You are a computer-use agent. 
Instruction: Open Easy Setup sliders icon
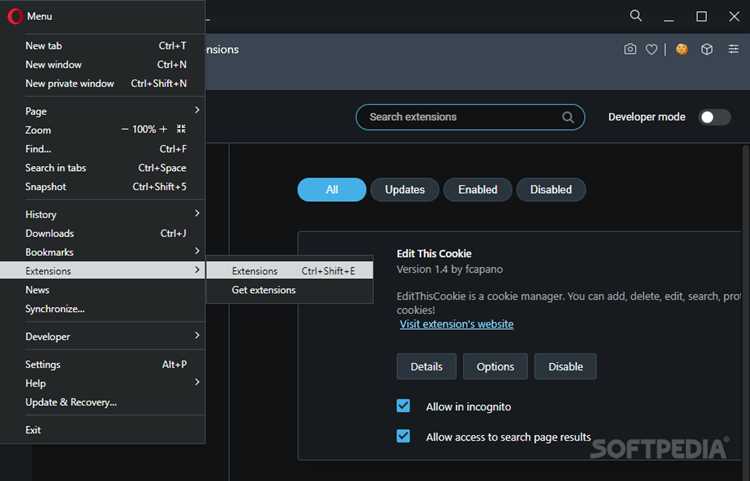(x=733, y=49)
